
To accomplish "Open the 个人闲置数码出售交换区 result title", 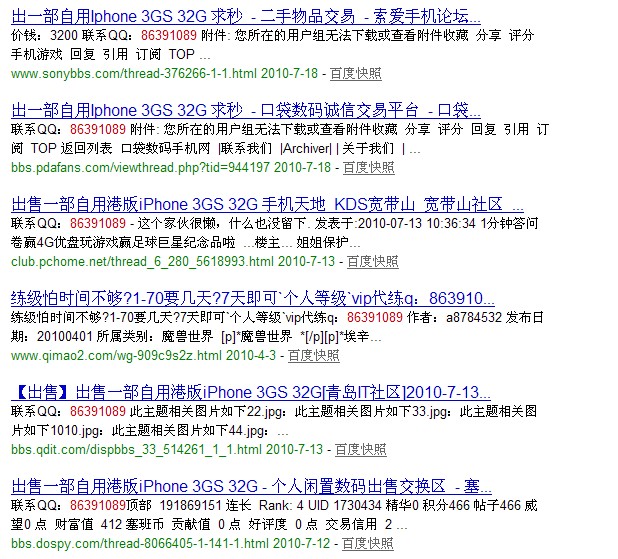I will (251, 486).
